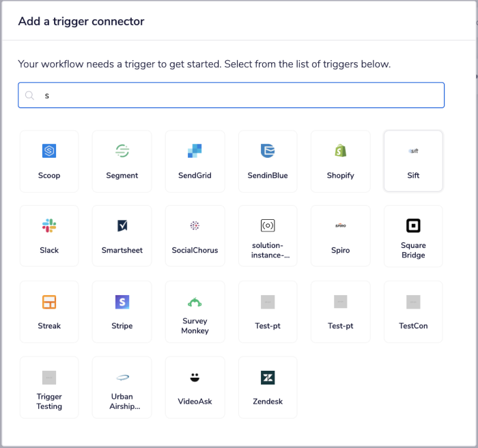Choose the Slack connector icon
The height and width of the screenshot is (448, 478).
[49, 226]
